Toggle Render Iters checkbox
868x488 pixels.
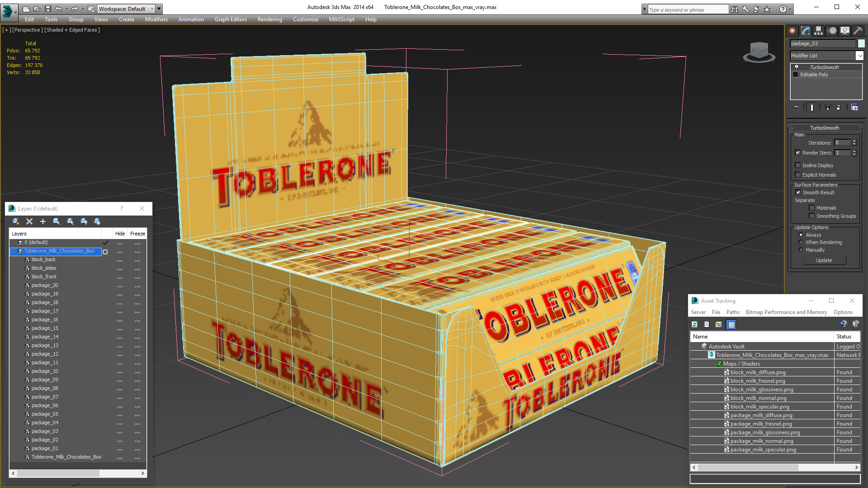pos(798,153)
